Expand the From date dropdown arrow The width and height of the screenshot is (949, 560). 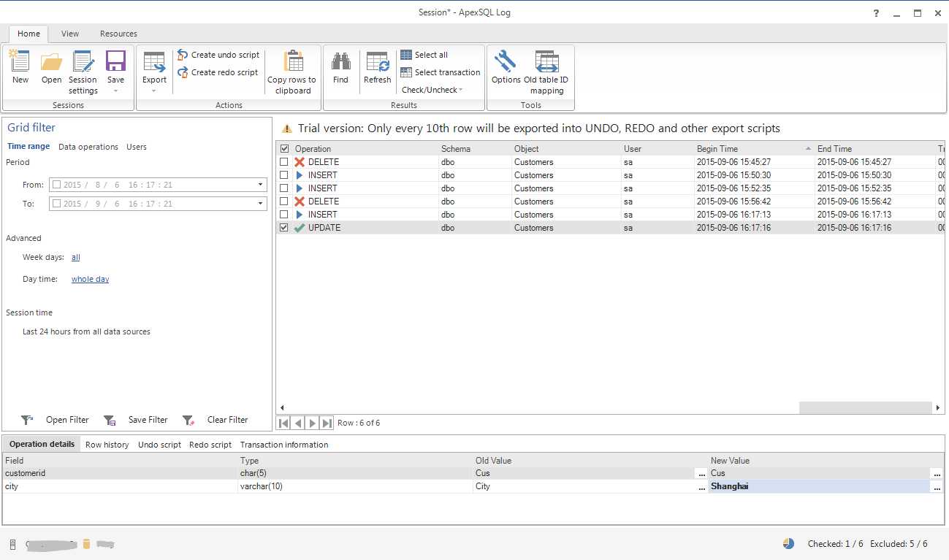[x=260, y=185]
